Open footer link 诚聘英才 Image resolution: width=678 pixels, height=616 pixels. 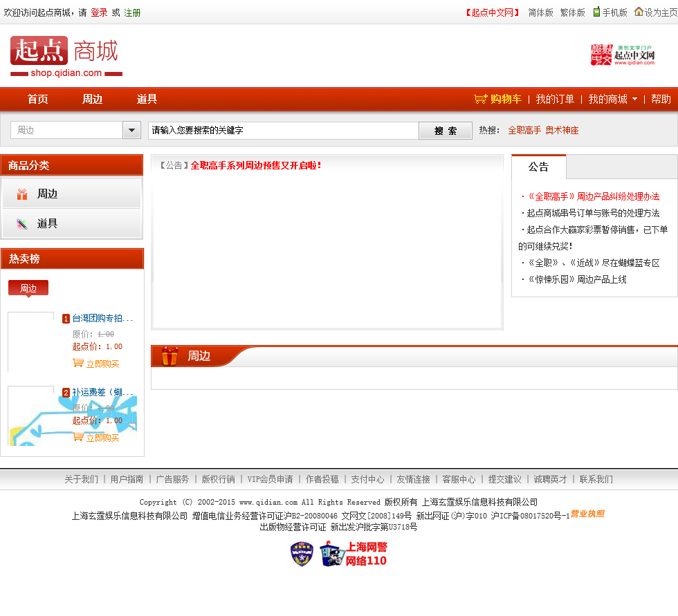click(x=550, y=479)
